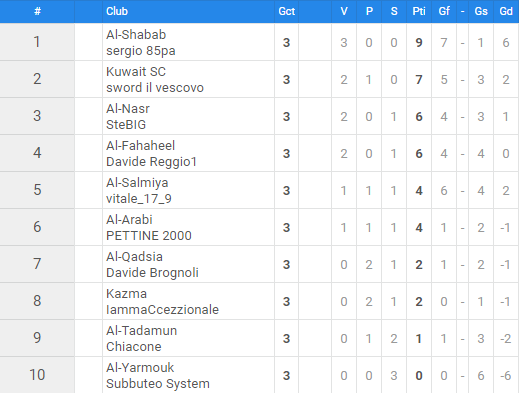Viewport: 519px width, 393px height.
Task: Select the Al-Salmiya club
Action: (x=137, y=183)
